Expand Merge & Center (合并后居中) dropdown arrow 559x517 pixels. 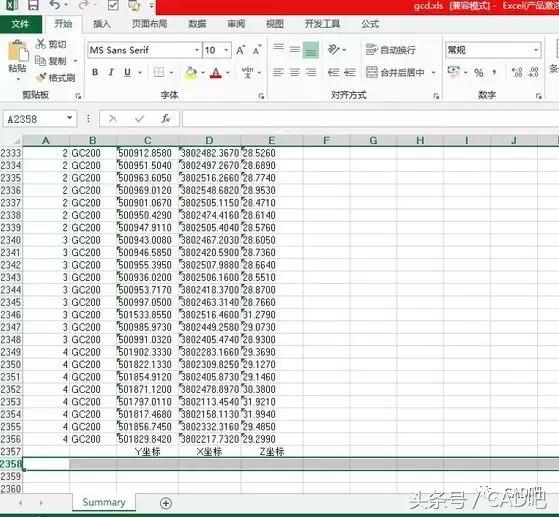(x=434, y=73)
